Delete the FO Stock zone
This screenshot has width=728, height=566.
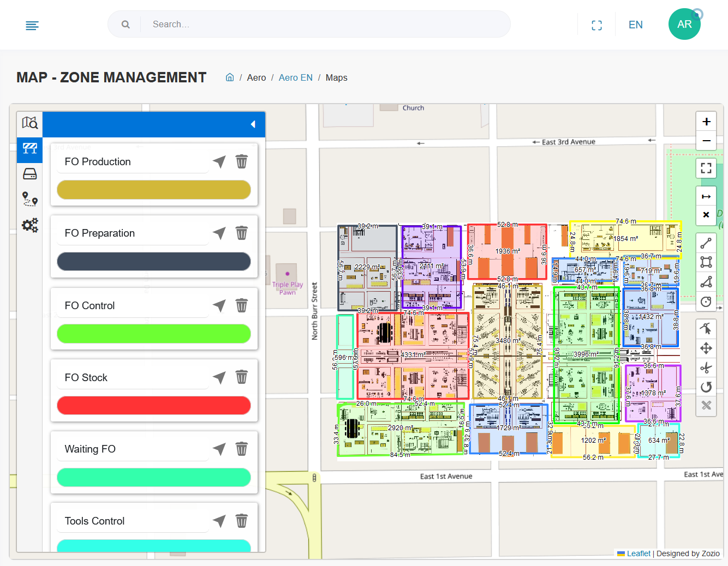tap(241, 377)
